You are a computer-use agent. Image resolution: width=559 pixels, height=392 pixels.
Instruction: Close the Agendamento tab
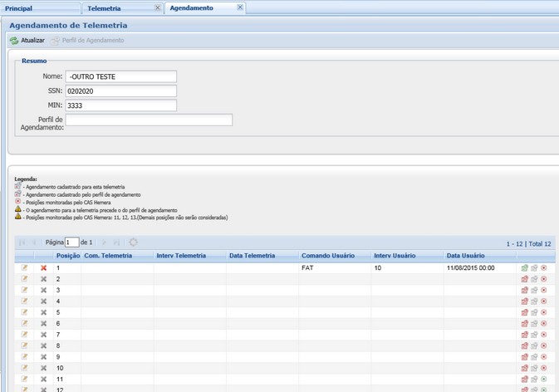pyautogui.click(x=241, y=7)
